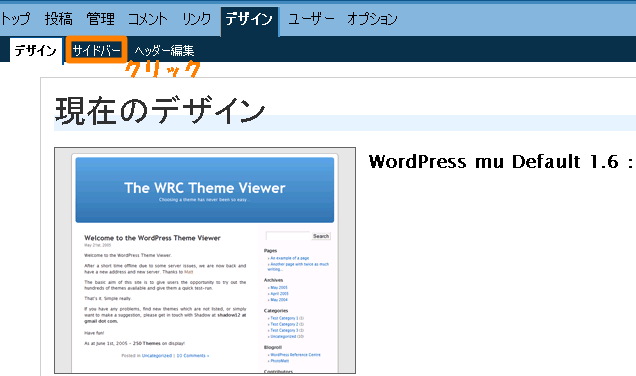Viewport: 636px width, 376px height.
Task: Click the current theme preview thumbnail
Action: click(x=205, y=260)
